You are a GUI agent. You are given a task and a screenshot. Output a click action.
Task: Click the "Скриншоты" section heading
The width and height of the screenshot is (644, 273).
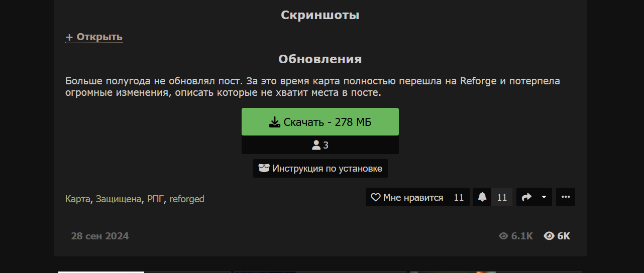tap(320, 15)
